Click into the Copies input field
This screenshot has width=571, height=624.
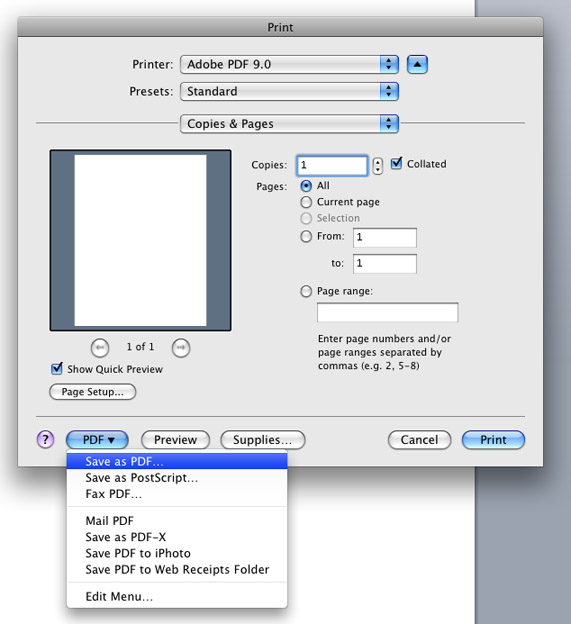click(332, 166)
